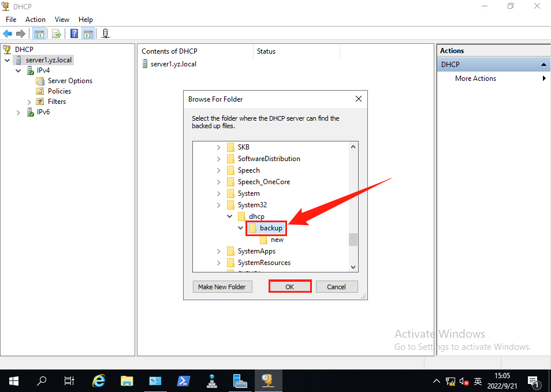The height and width of the screenshot is (392, 551).
Task: Select the SKB folder
Action: click(243, 147)
